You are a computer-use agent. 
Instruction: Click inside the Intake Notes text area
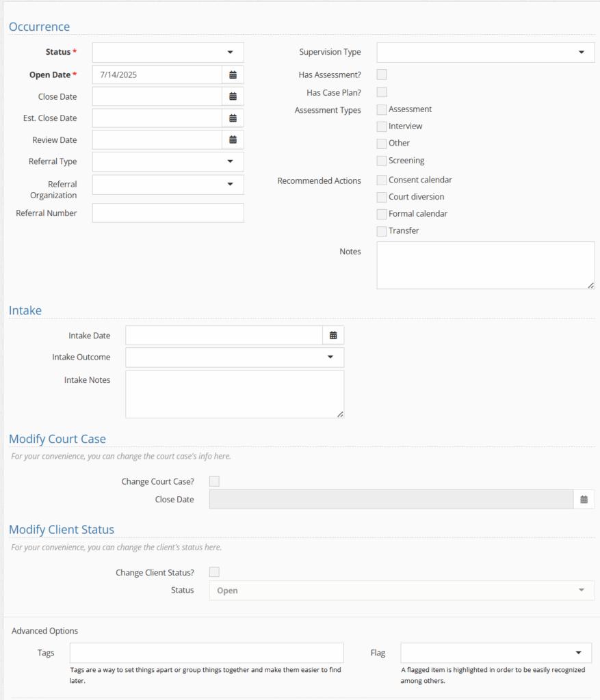coord(235,394)
